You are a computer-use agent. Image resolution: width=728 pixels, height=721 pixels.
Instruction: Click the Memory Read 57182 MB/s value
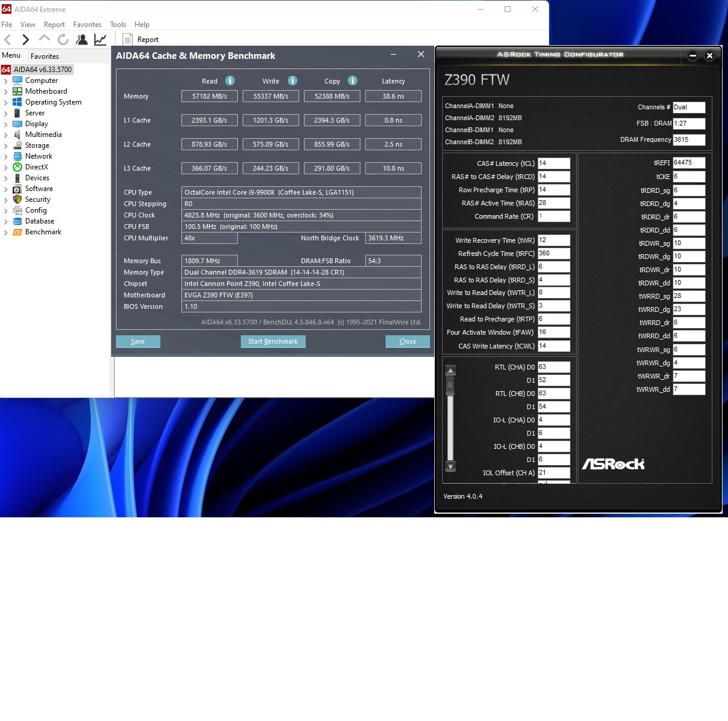click(x=210, y=96)
